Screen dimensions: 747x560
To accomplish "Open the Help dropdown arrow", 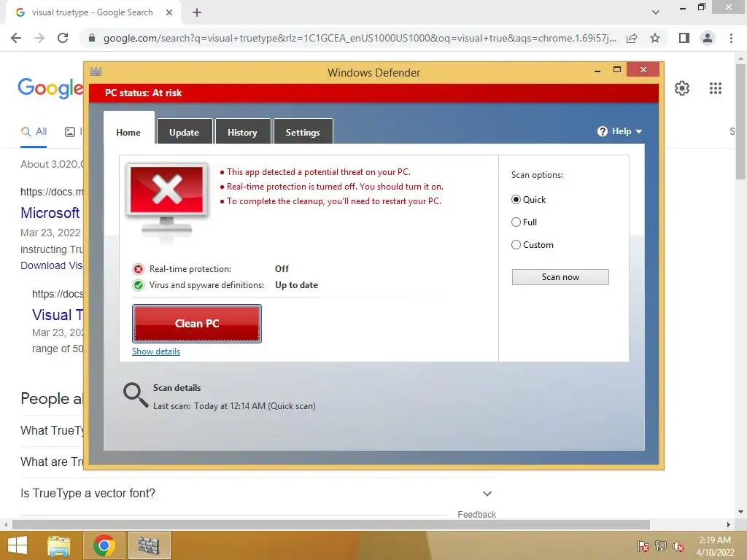I will (639, 131).
